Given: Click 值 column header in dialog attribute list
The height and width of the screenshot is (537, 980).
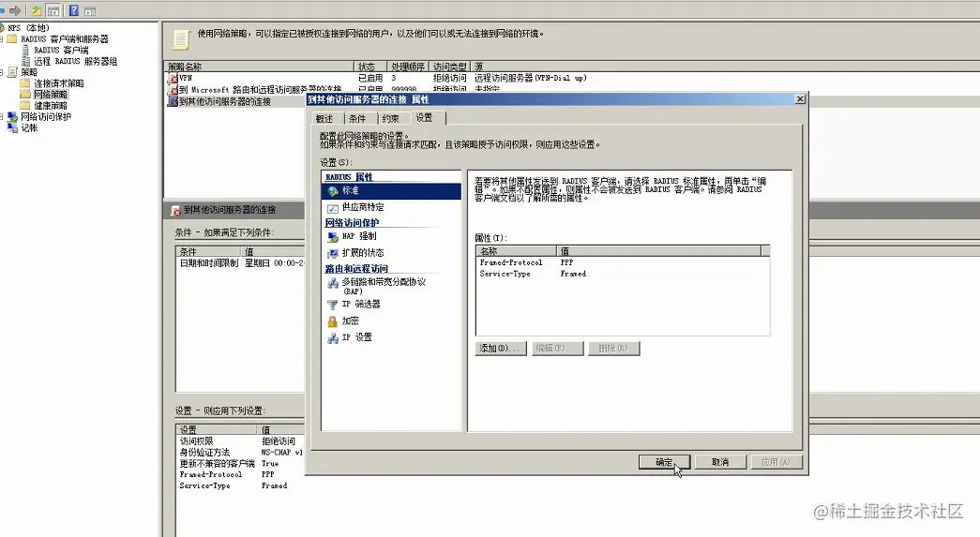Looking at the screenshot, I should (x=658, y=251).
